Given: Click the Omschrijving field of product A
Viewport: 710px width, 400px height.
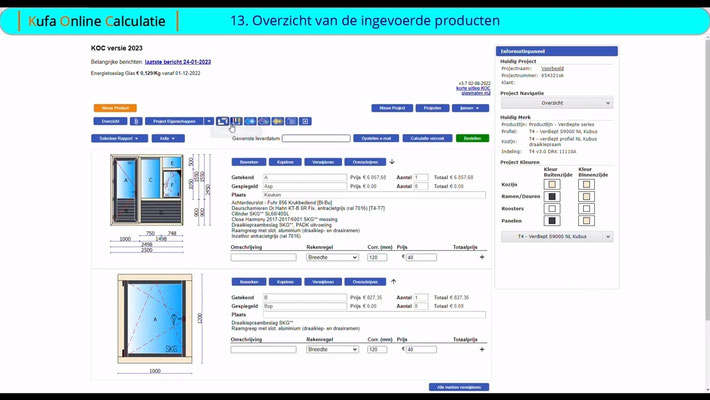Looking at the screenshot, I should pyautogui.click(x=264, y=257).
